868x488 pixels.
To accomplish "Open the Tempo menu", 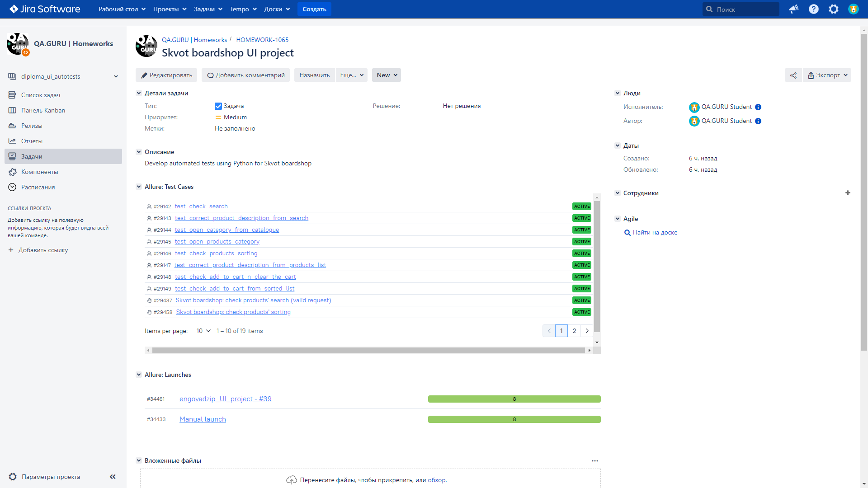I will (243, 9).
